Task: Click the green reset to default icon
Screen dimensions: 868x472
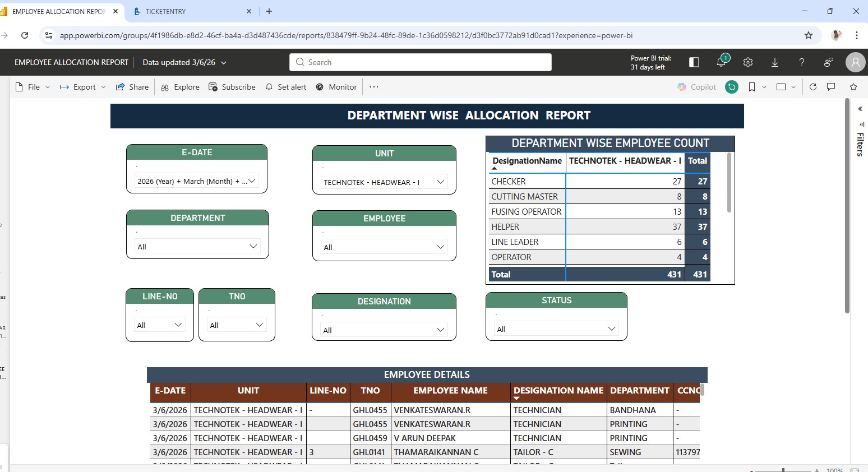Action: tap(732, 87)
